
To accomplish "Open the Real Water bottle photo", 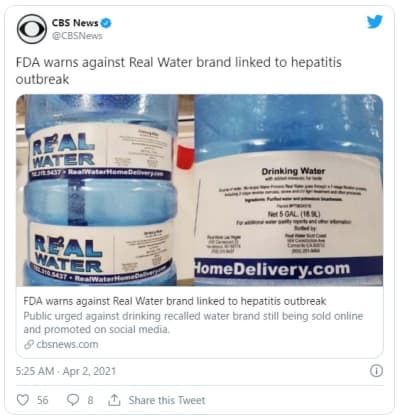I will point(97,190).
